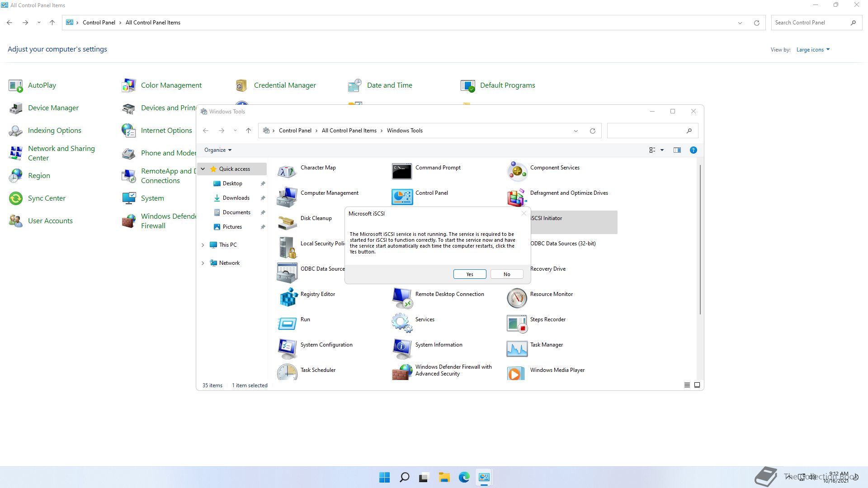The width and height of the screenshot is (868, 488).
Task: Toggle preview pane in Windows Tools
Action: 677,150
